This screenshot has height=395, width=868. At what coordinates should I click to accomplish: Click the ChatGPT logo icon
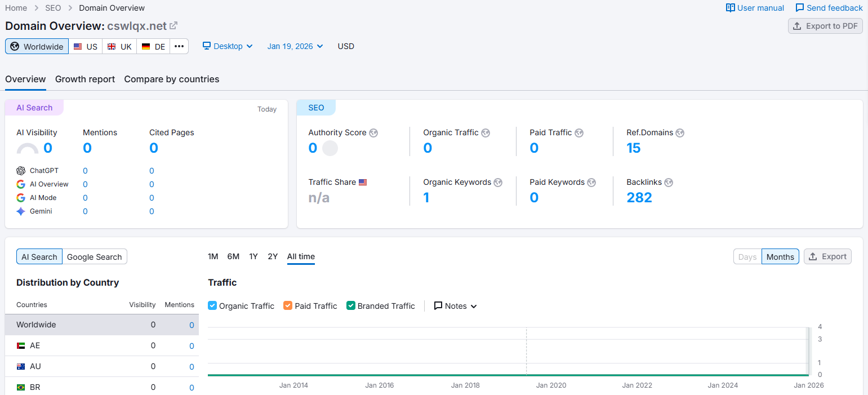click(21, 171)
